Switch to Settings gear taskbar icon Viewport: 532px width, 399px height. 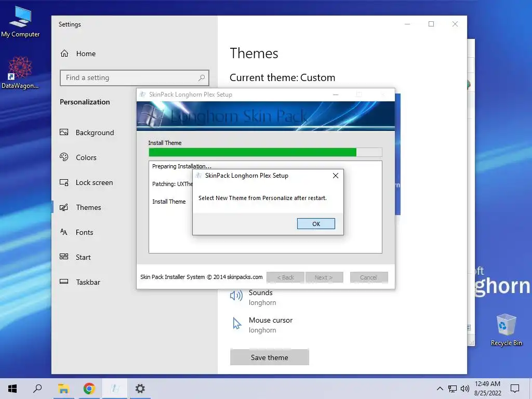pos(140,389)
